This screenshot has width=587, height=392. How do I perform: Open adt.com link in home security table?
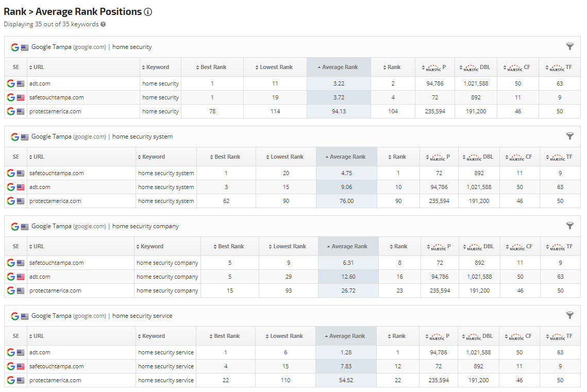40,83
